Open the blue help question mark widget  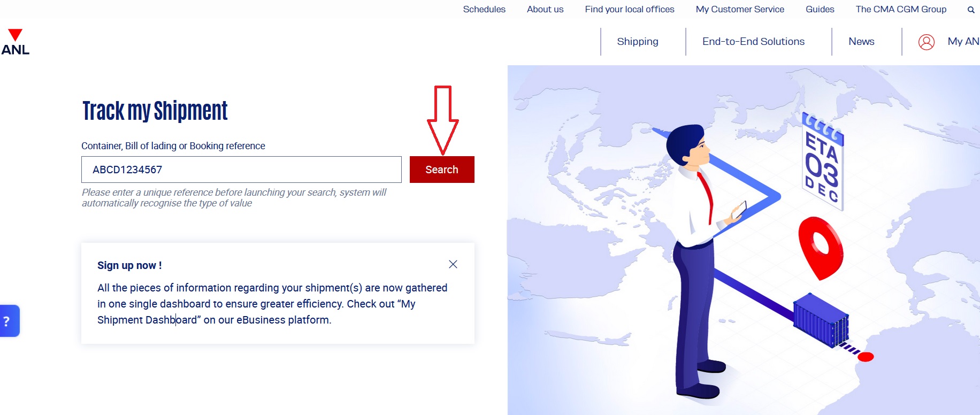[x=9, y=321]
